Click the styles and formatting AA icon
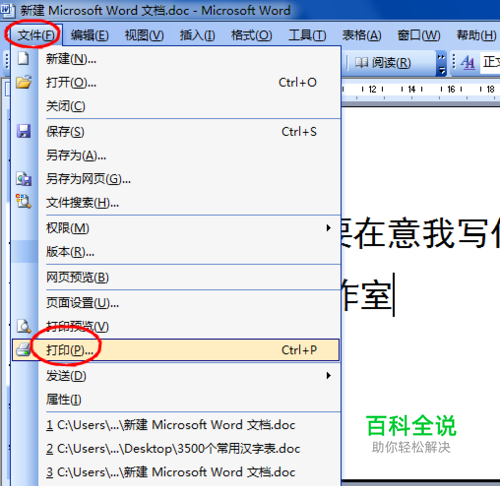This screenshot has width=500, height=486. 468,62
